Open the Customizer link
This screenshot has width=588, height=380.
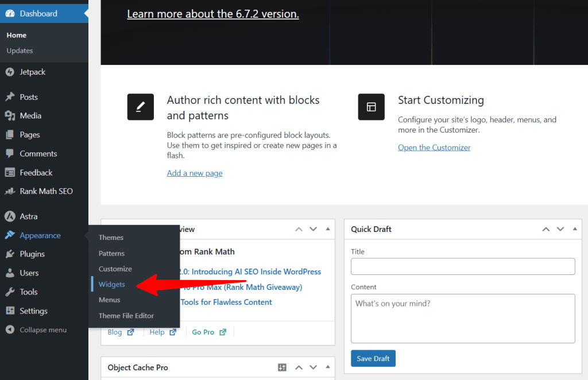tap(434, 148)
